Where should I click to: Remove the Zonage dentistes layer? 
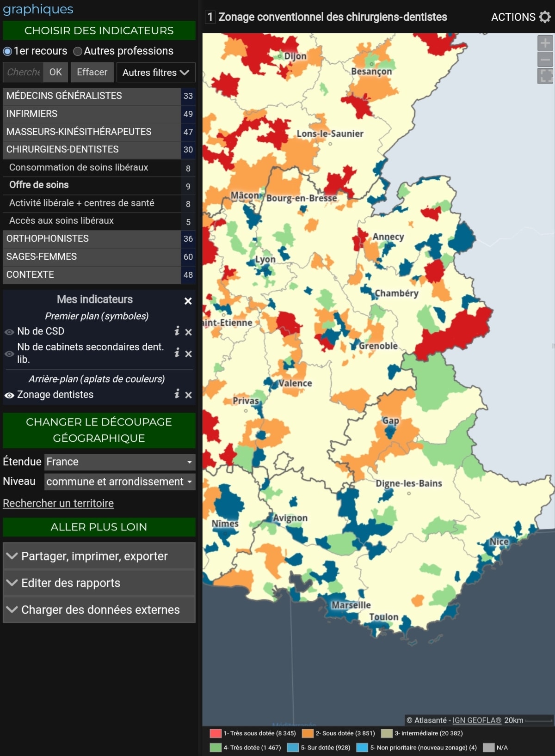point(188,395)
